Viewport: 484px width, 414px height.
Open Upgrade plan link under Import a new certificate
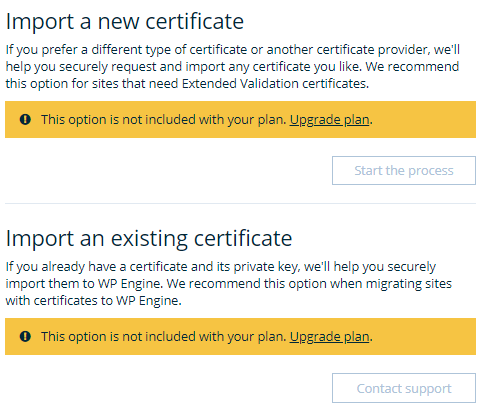click(x=329, y=120)
